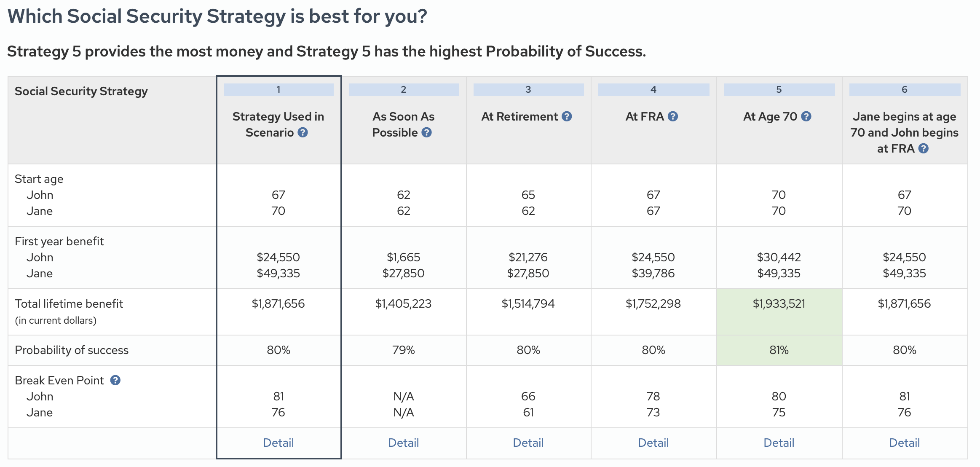The image size is (980, 467).
Task: Select strategy column header number 4
Action: click(653, 90)
